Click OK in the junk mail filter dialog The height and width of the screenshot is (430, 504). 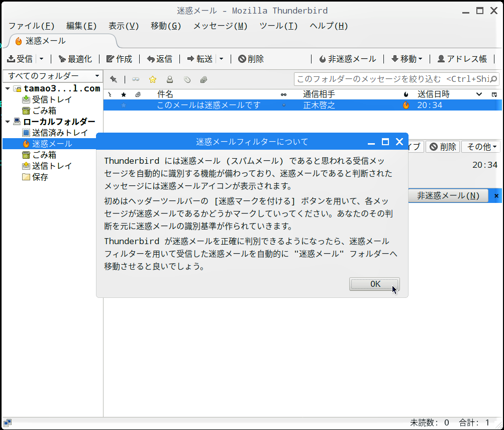tap(374, 284)
